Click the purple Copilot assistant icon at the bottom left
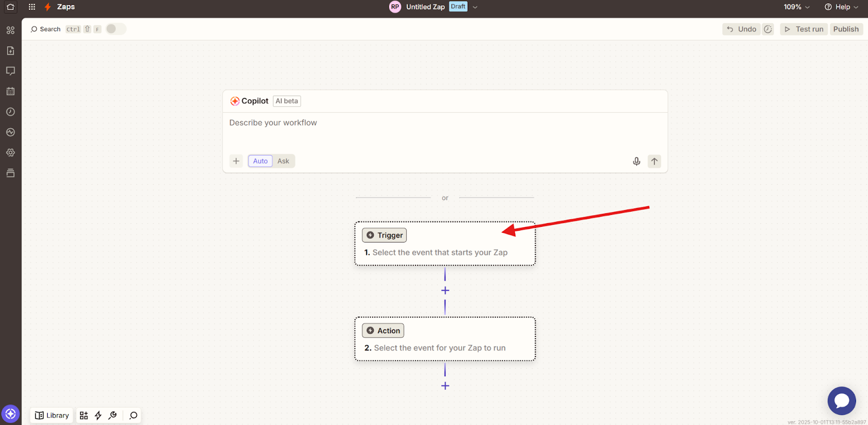868x425 pixels. [x=10, y=414]
